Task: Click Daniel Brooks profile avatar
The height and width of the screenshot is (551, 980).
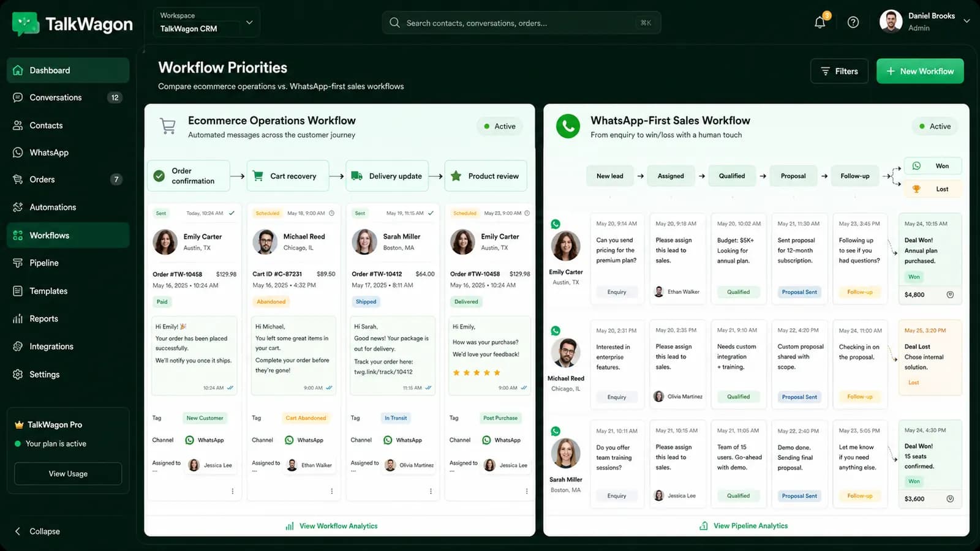Action: [891, 21]
